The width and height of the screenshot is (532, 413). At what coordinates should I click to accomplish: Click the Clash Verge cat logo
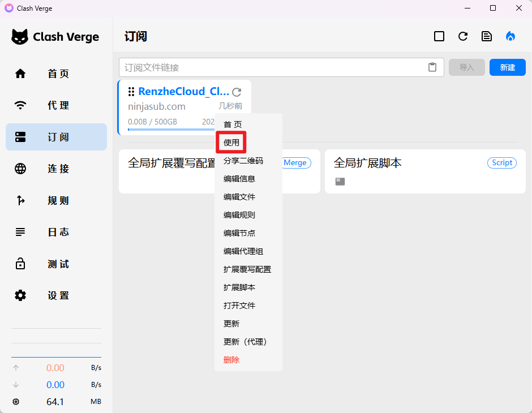[20, 37]
